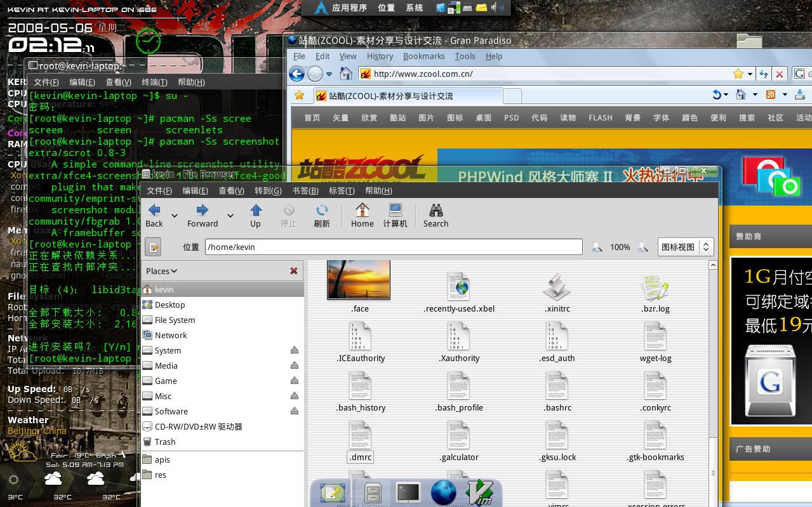Stop page loading with red X
812x507 pixels.
click(x=780, y=74)
